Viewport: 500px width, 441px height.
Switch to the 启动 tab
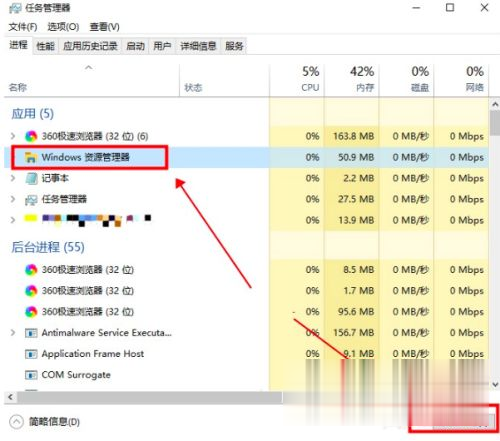tap(135, 46)
